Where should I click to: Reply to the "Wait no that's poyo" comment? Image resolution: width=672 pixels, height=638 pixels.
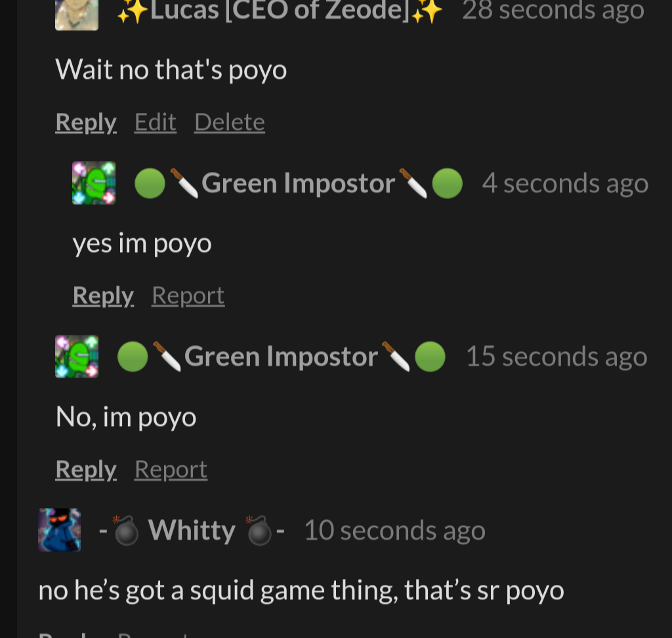(86, 122)
